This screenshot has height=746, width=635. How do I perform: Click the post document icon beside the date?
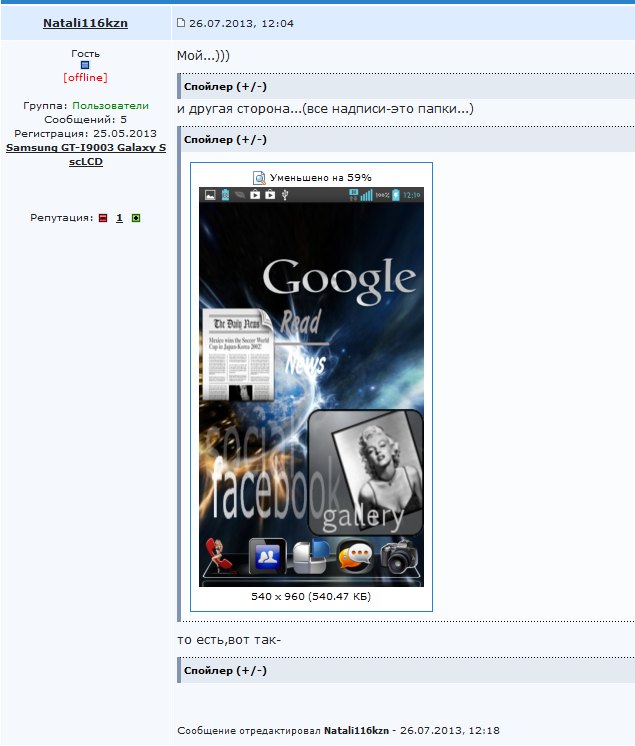(x=181, y=23)
